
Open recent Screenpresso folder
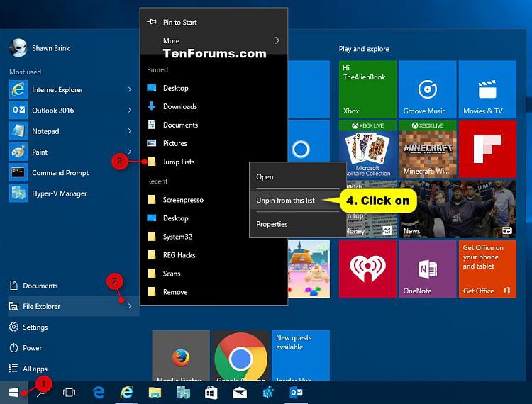[214, 200]
